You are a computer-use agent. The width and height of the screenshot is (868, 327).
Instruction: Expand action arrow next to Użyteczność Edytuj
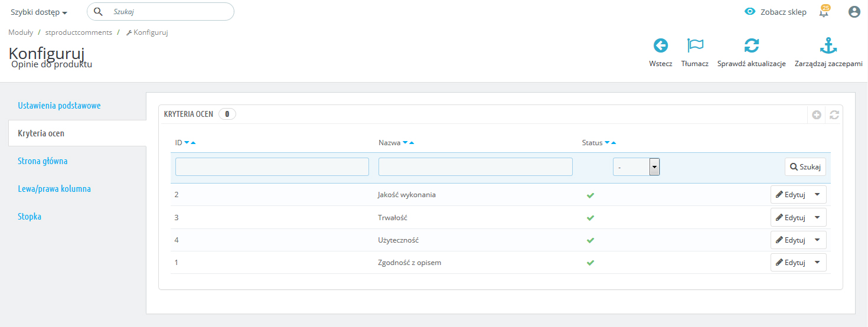[x=817, y=240]
